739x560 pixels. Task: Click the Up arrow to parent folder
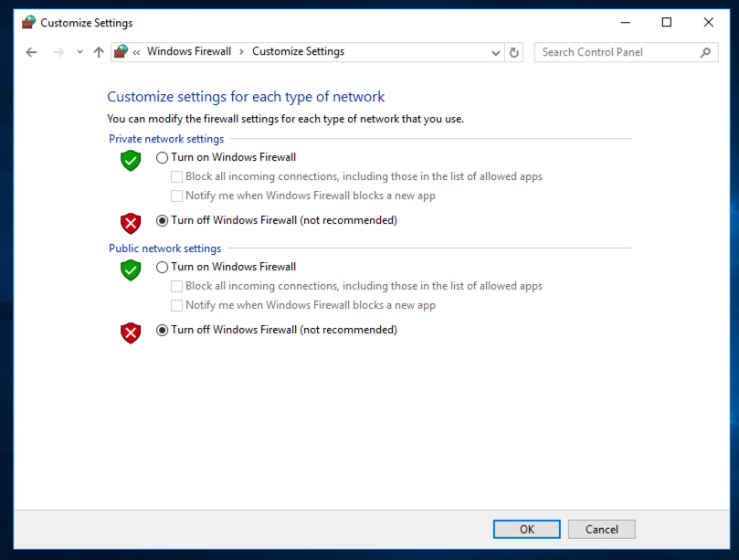coord(99,53)
